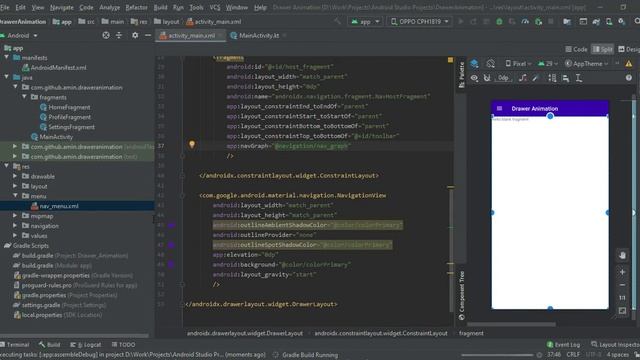Click the yellow warning triangle in design toolbar
Screen dimensions: 640x360
[x=629, y=64]
